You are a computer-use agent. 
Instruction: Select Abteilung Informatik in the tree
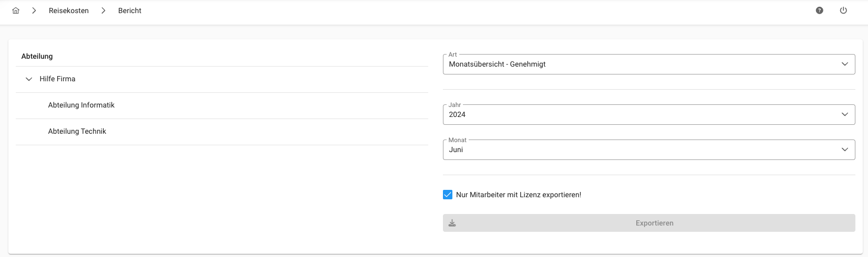coord(222,105)
